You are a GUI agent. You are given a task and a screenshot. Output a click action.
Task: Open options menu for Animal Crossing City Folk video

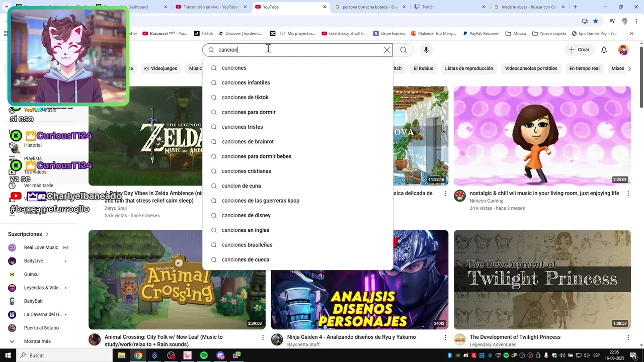[x=263, y=337]
